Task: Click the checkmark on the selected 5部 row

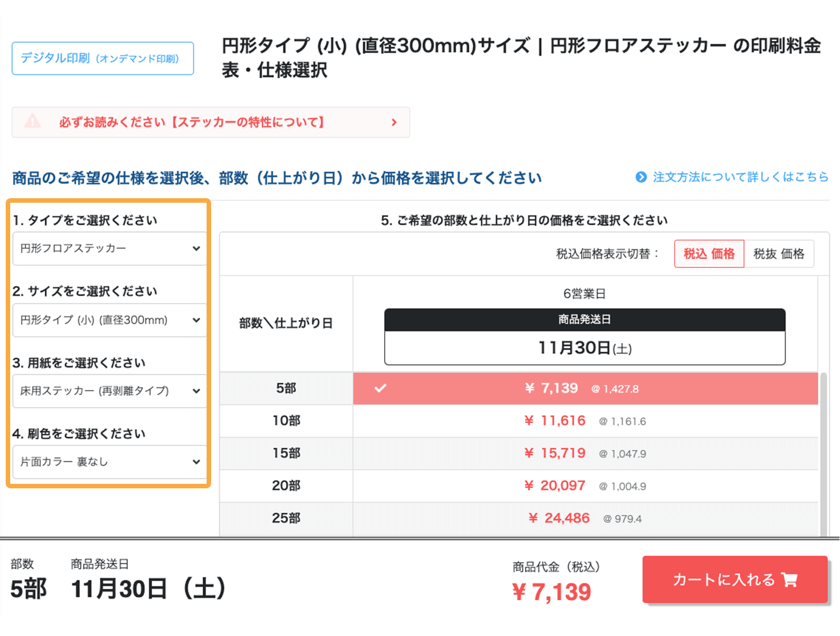Action: (380, 388)
